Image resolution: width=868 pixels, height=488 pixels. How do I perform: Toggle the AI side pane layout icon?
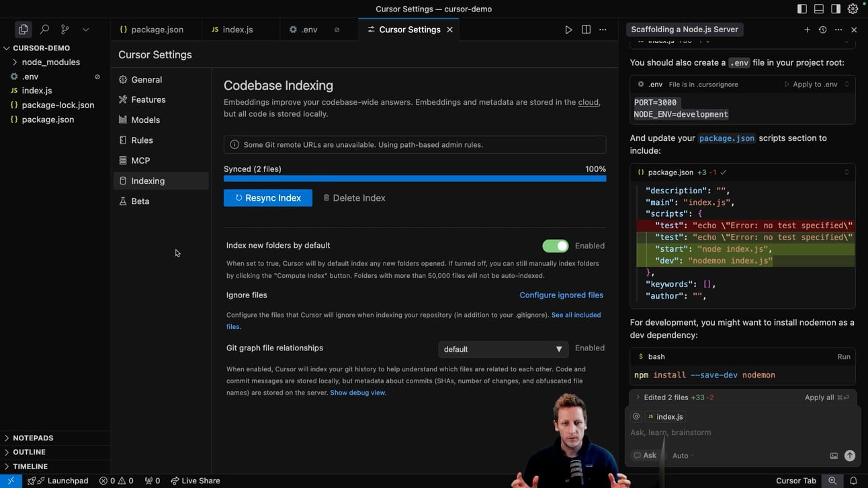tap(836, 9)
